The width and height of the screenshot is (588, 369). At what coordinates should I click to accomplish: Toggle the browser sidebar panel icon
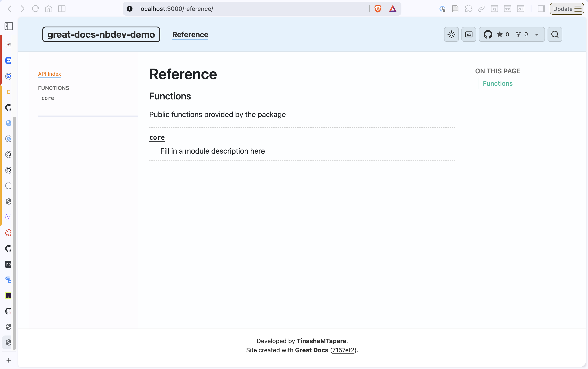tap(541, 9)
